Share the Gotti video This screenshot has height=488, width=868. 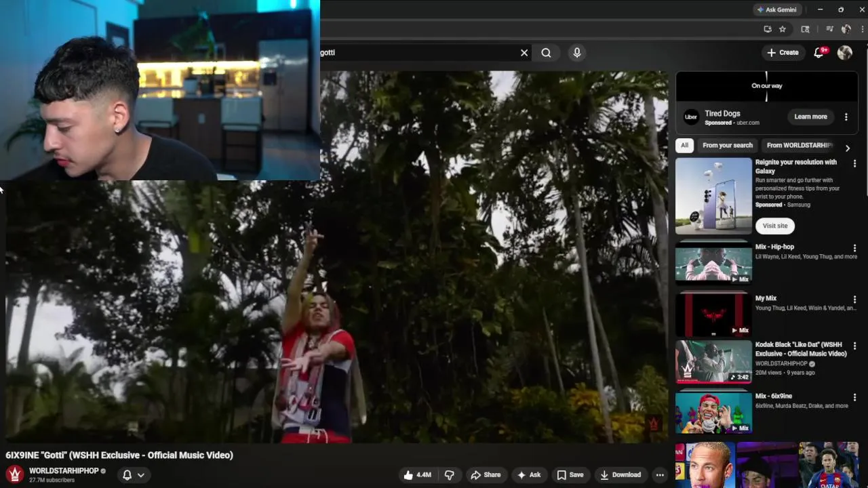pos(486,475)
